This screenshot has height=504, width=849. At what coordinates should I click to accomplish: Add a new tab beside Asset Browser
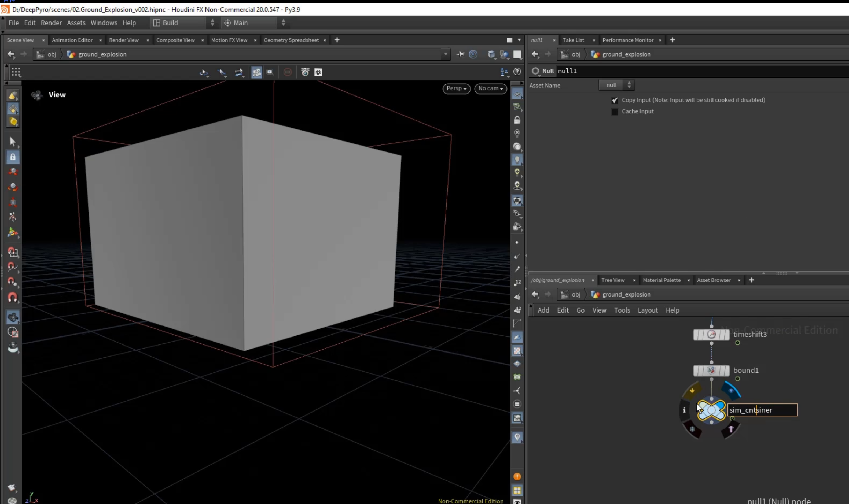pyautogui.click(x=751, y=280)
